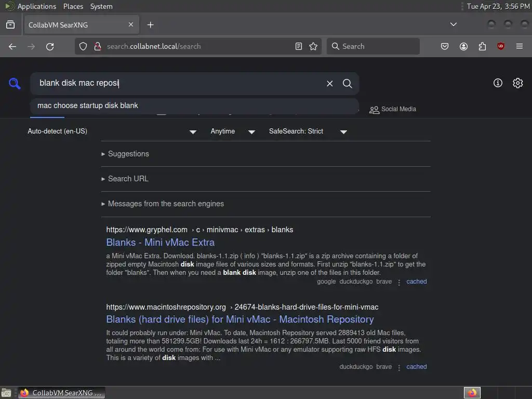
Task: Open a new tab with the plus button
Action: coord(150,25)
